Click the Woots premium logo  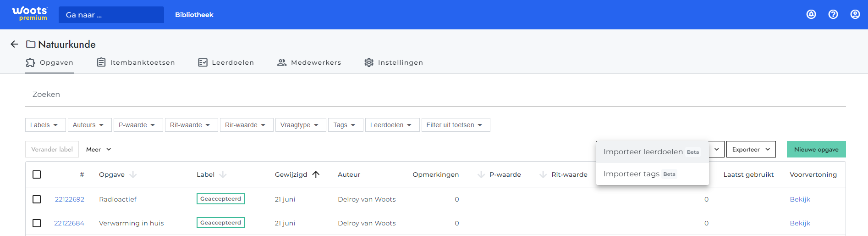[x=30, y=13]
